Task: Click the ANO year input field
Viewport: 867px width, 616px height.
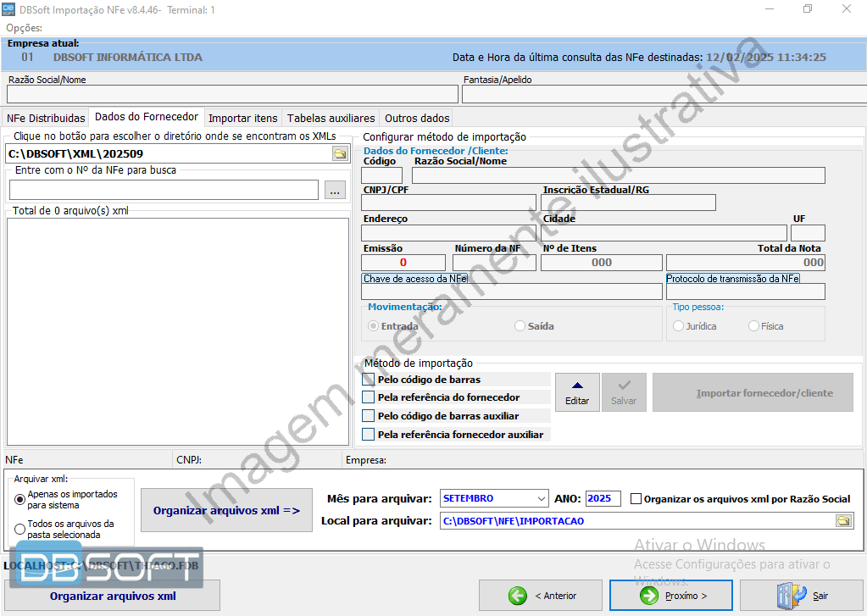Action: [602, 498]
